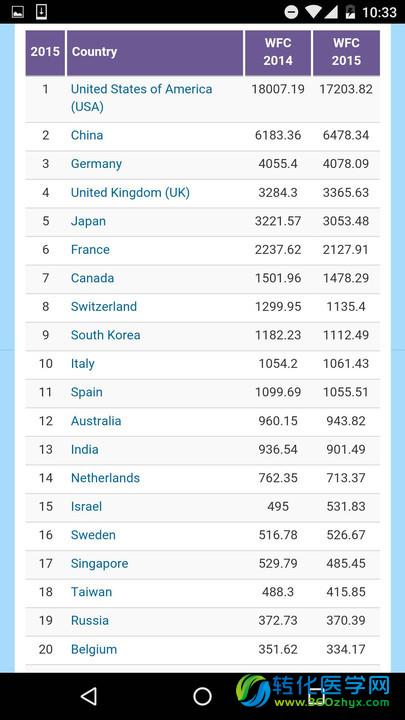Click the WFC 2014 column header

click(x=278, y=52)
